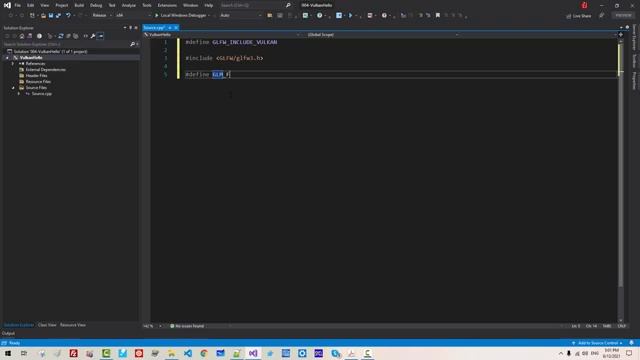
Task: Click the editor split-window plus icon
Action: [620, 35]
